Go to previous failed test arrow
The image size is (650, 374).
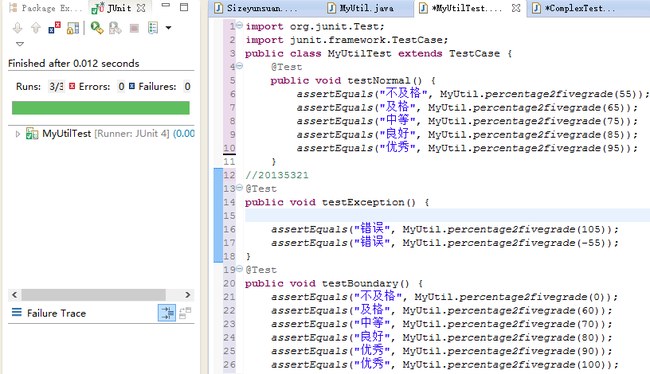pyautogui.click(x=36, y=28)
